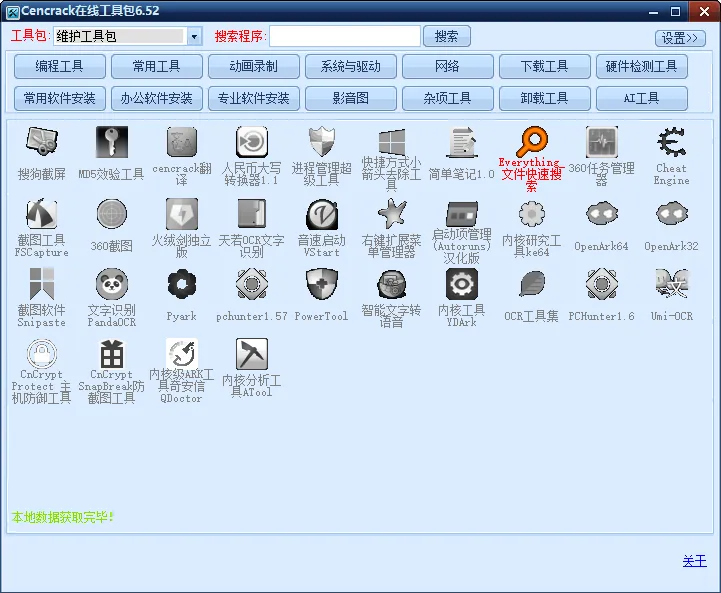This screenshot has height=593, width=721.
Task: Open CnCrypt Protect 主机防御工具 icon
Action: [x=41, y=354]
